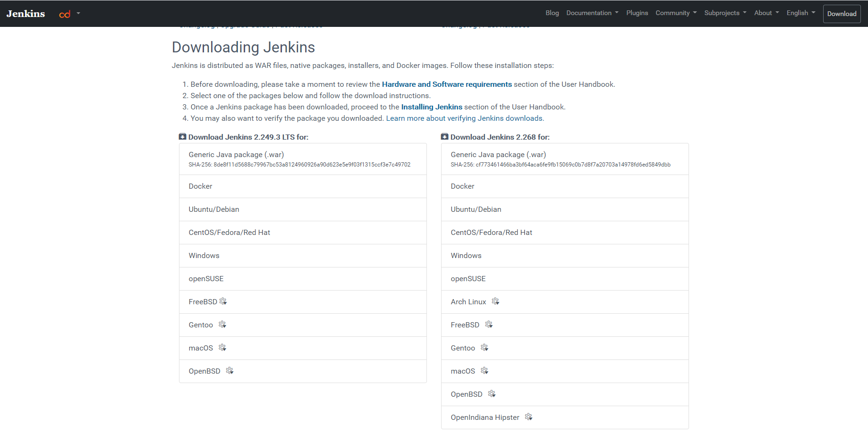
Task: Select macOS under Jenkins 2.268
Action: (565, 371)
